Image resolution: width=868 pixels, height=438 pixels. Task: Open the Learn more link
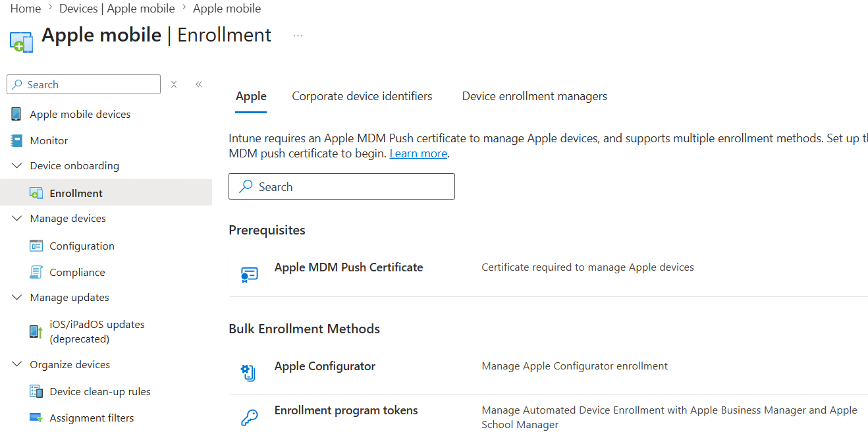point(418,153)
